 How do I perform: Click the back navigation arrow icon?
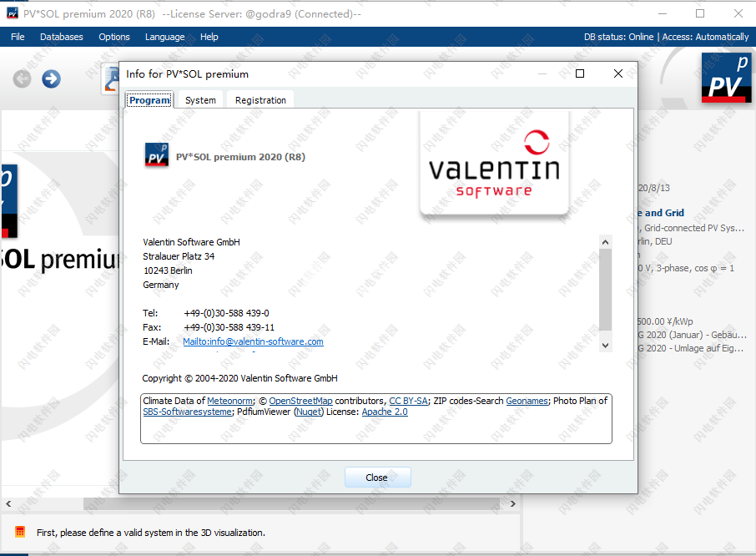[x=22, y=78]
